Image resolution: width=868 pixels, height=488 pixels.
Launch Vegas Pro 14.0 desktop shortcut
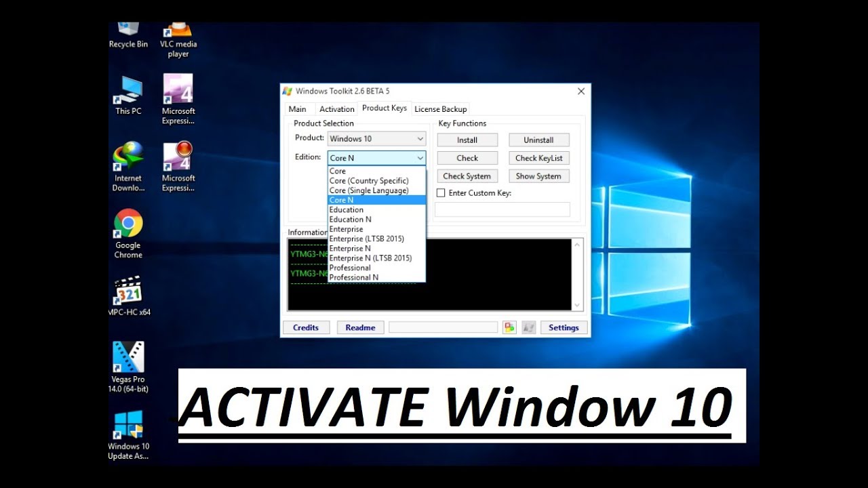point(128,367)
